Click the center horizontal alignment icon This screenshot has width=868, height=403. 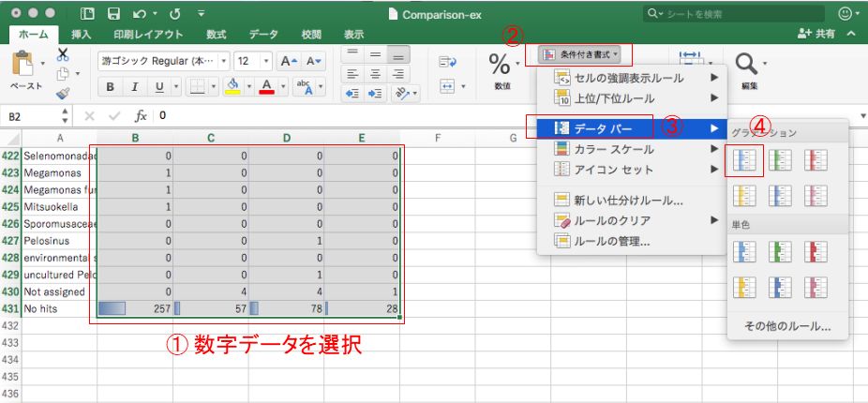click(x=376, y=74)
